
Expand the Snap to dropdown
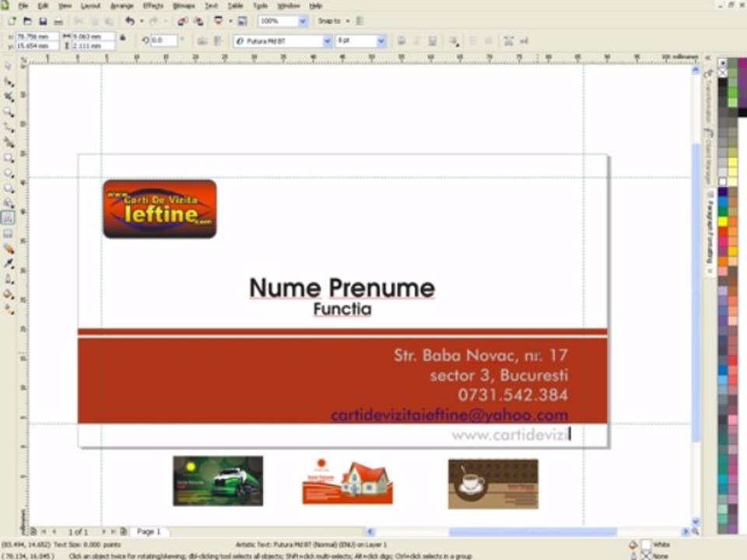coord(348,21)
